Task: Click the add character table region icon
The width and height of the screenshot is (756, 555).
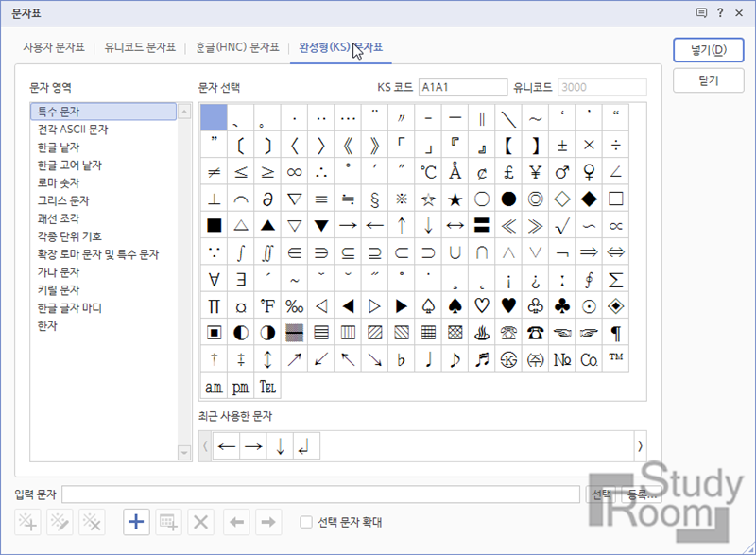Action: [x=168, y=522]
